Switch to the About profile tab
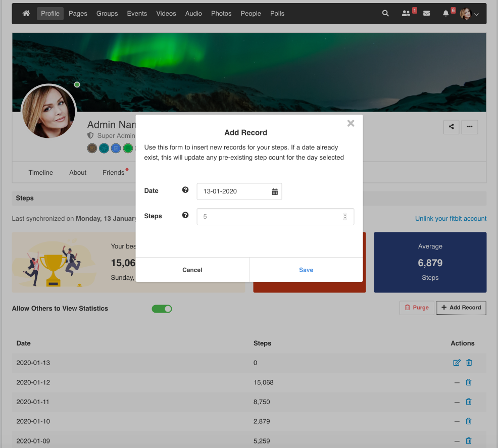 (x=78, y=173)
